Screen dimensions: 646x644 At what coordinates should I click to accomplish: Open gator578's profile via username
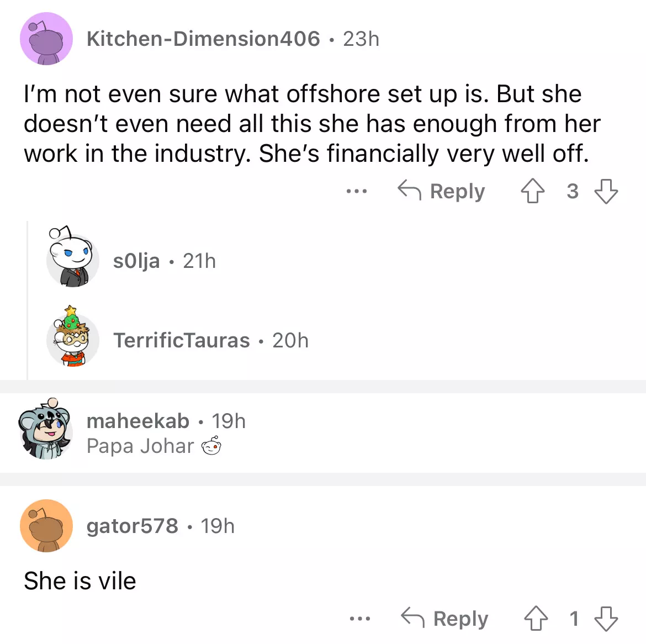click(133, 526)
